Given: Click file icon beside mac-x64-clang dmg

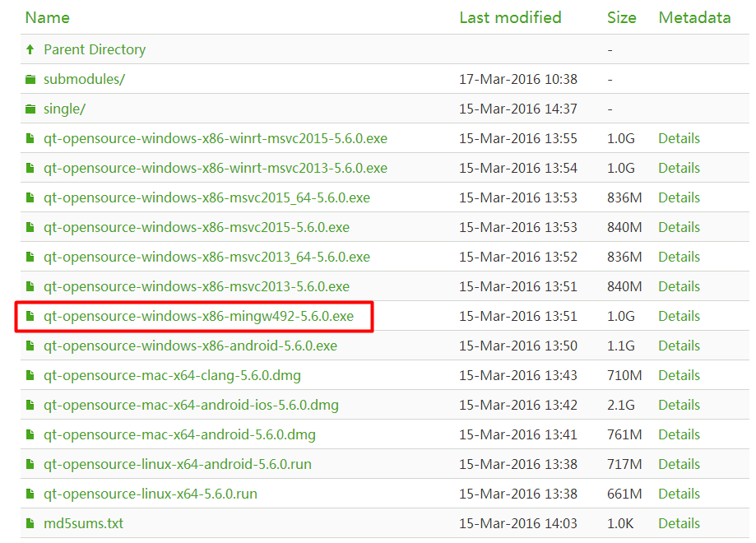Looking at the screenshot, I should pyautogui.click(x=30, y=375).
